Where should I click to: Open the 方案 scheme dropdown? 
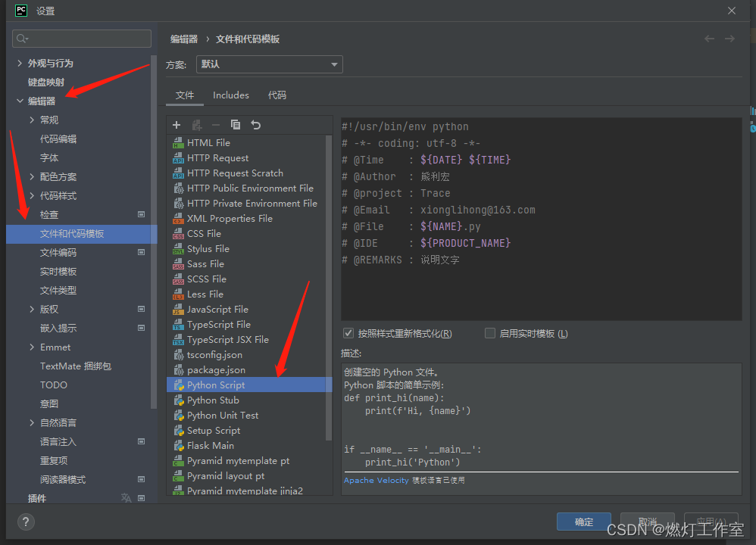click(x=269, y=64)
